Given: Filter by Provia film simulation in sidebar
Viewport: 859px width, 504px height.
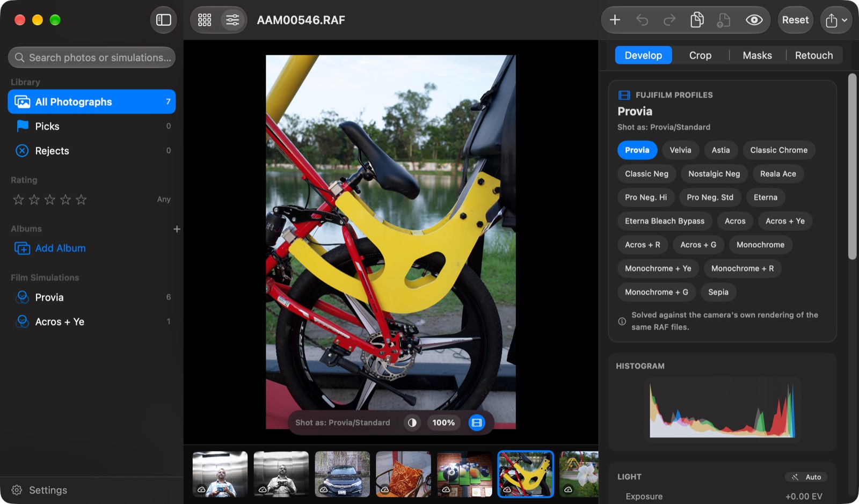Looking at the screenshot, I should pyautogui.click(x=92, y=297).
